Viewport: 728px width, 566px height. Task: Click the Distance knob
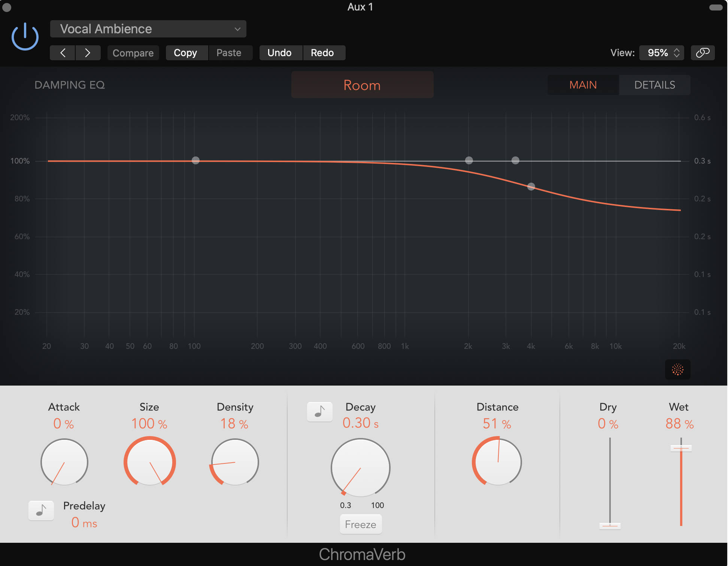[x=497, y=462]
